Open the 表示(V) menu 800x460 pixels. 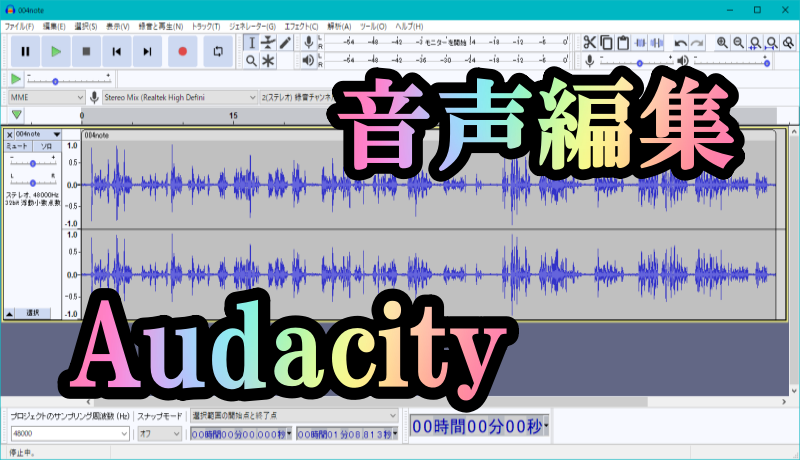(117, 26)
